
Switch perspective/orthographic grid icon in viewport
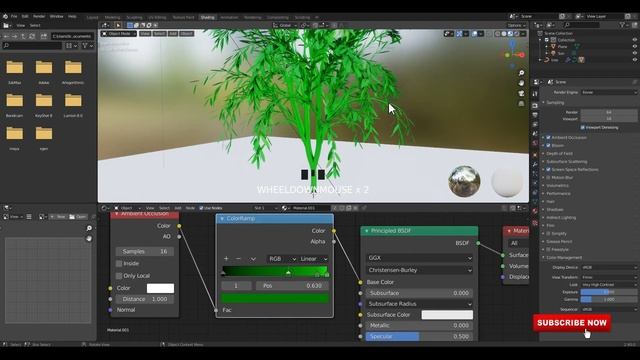point(521,104)
